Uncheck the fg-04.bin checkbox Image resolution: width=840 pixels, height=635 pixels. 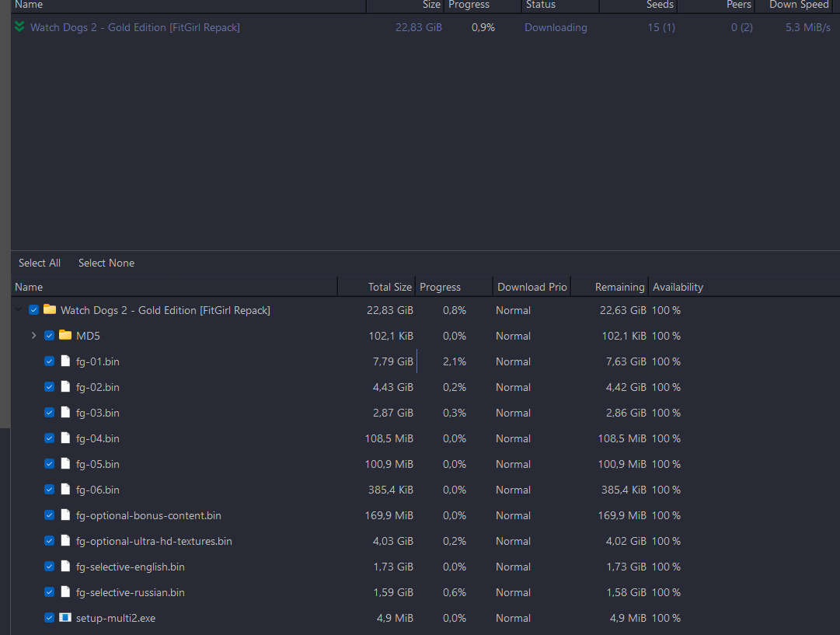click(x=49, y=438)
